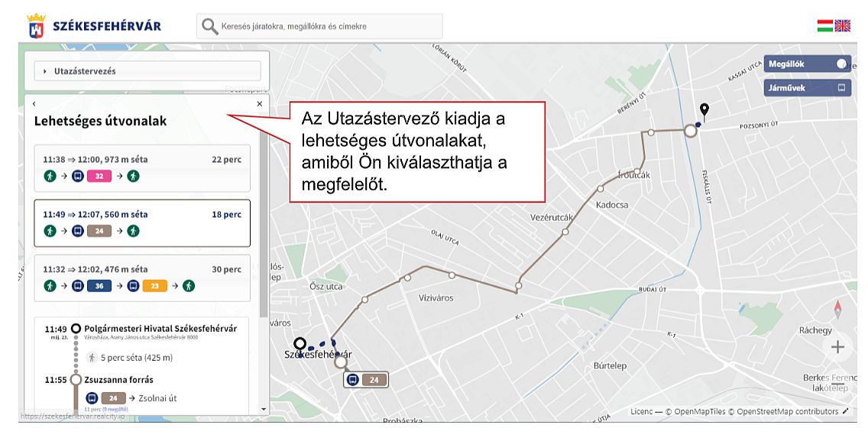Open the OpenStreetMap contributors link
Screen dimensions: 868x435
click(787, 411)
